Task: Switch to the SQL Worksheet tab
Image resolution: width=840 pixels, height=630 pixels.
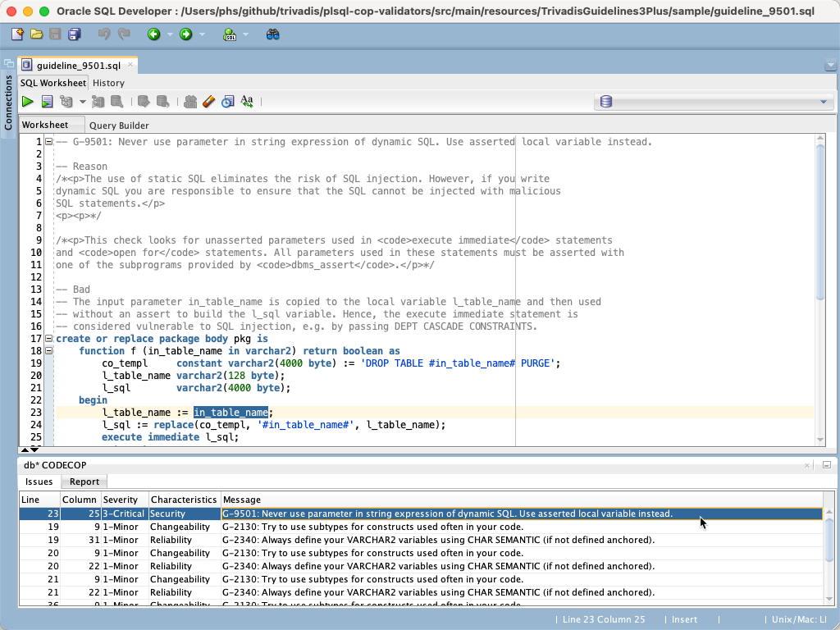Action: pyautogui.click(x=53, y=83)
